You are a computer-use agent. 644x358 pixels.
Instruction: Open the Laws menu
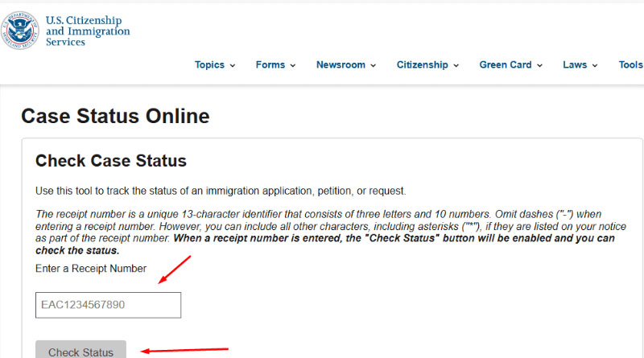[x=575, y=65]
